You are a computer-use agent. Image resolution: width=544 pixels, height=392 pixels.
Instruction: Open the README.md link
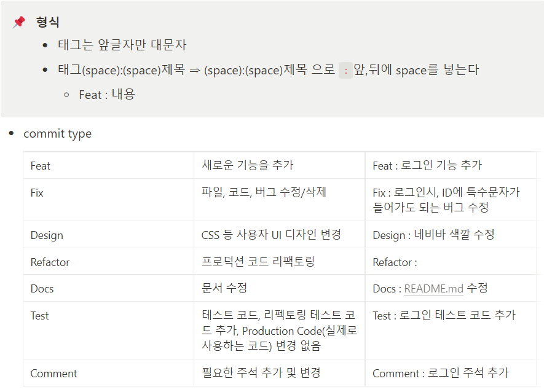pyautogui.click(x=434, y=289)
